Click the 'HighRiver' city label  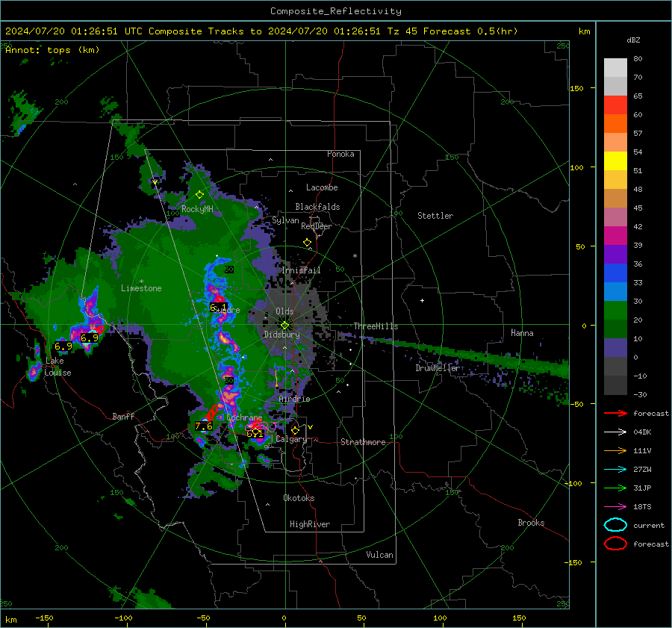coord(310,524)
